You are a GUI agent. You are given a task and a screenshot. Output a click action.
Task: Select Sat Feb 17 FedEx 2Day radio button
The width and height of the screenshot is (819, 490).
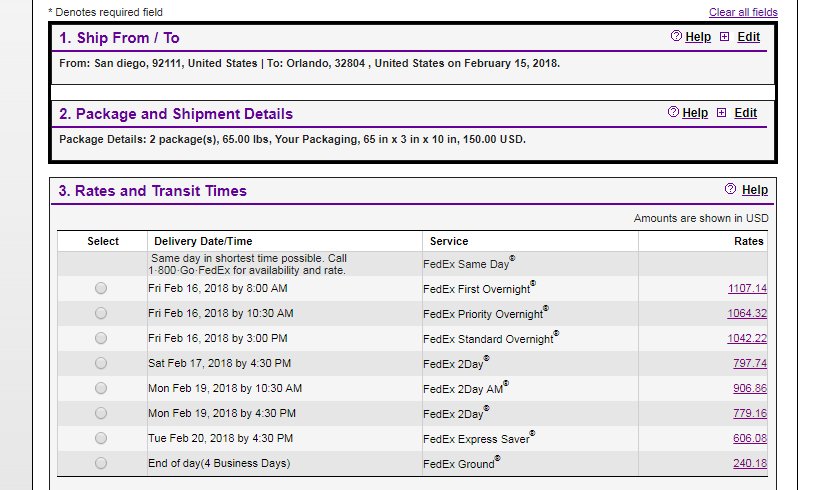coord(101,364)
